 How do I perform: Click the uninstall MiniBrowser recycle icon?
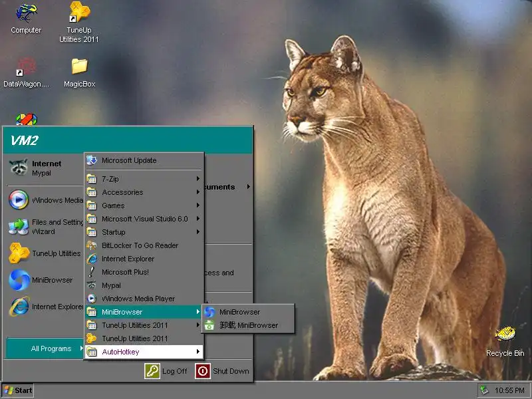tap(209, 325)
